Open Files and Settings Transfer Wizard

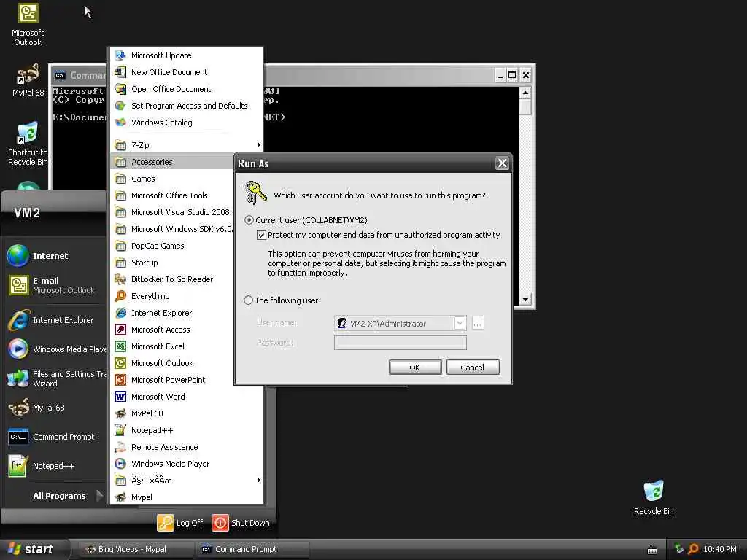55,378
